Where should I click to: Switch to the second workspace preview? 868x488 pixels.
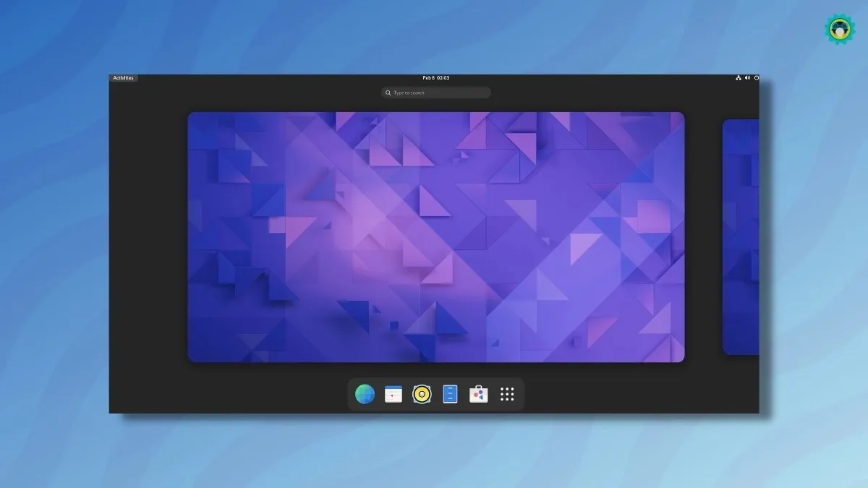click(741, 237)
